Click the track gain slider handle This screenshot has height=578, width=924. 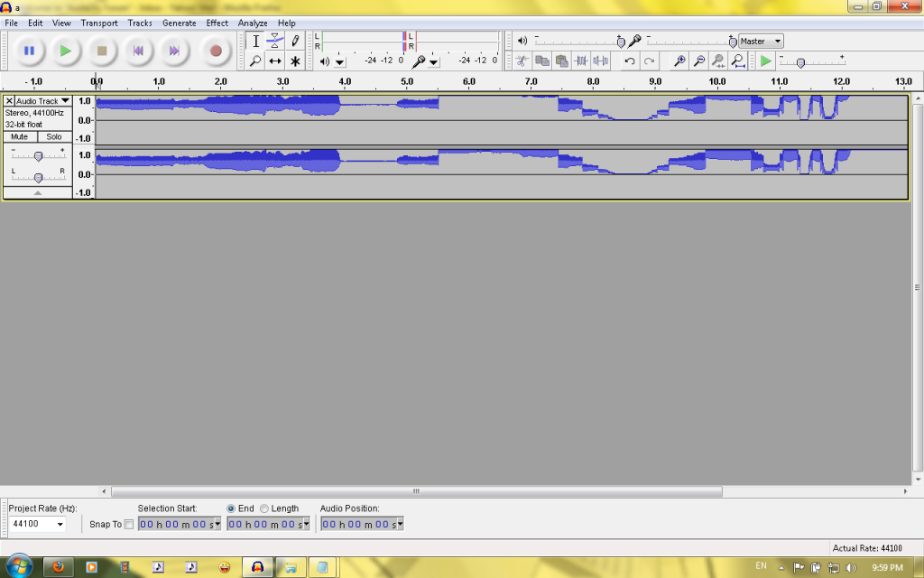click(38, 155)
